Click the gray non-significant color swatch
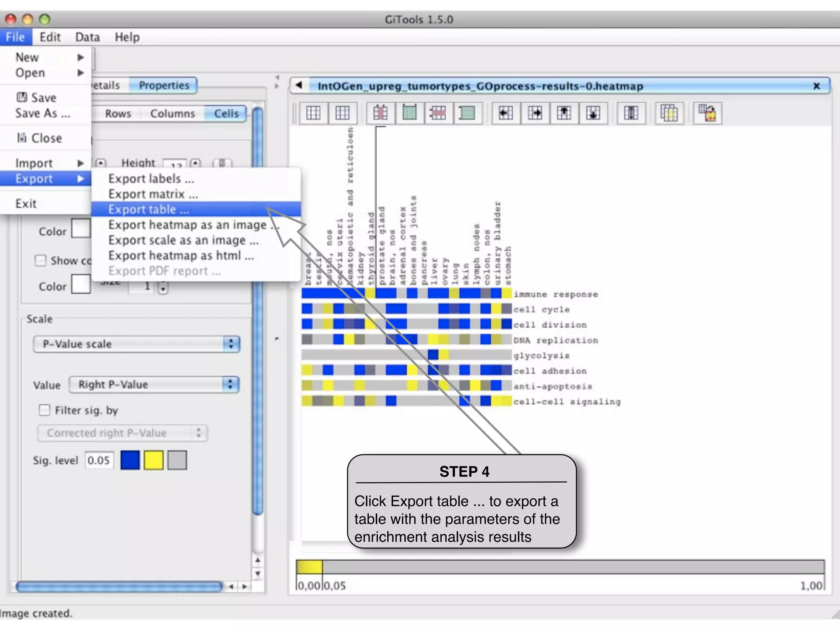840x630 pixels. pyautogui.click(x=177, y=460)
